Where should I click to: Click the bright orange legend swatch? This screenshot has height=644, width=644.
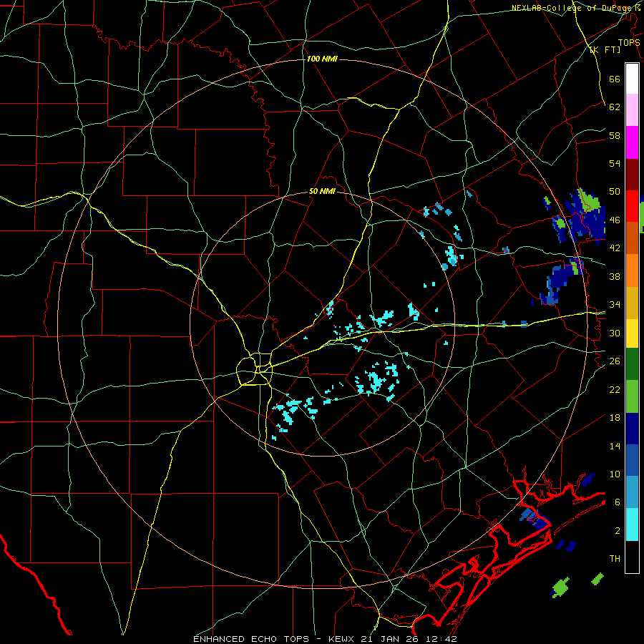632,270
